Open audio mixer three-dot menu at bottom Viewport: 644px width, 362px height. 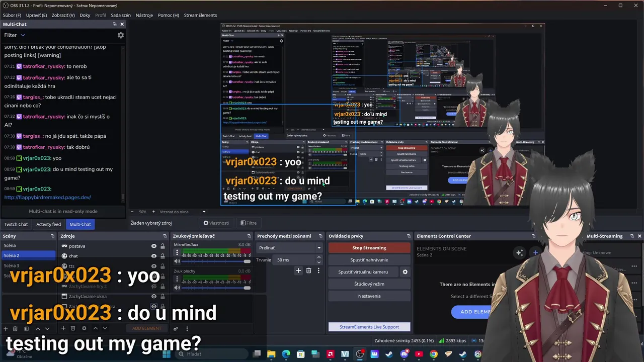(187, 329)
